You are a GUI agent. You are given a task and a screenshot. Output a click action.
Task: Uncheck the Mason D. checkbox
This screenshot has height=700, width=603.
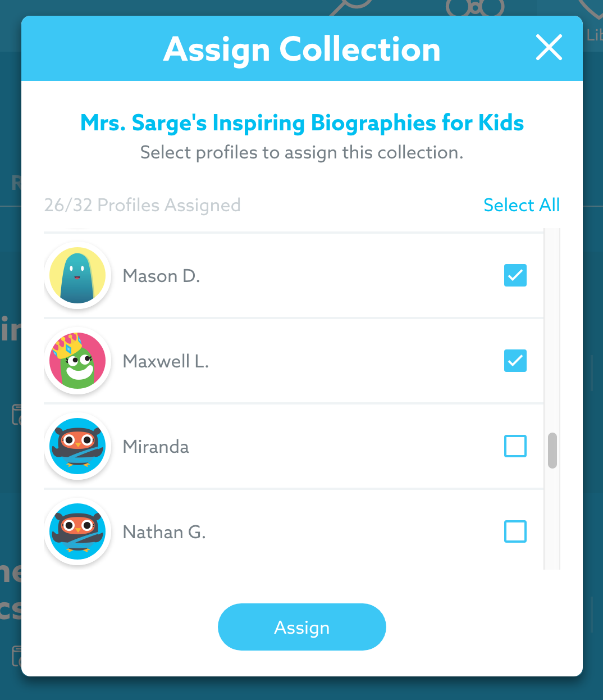click(x=515, y=275)
